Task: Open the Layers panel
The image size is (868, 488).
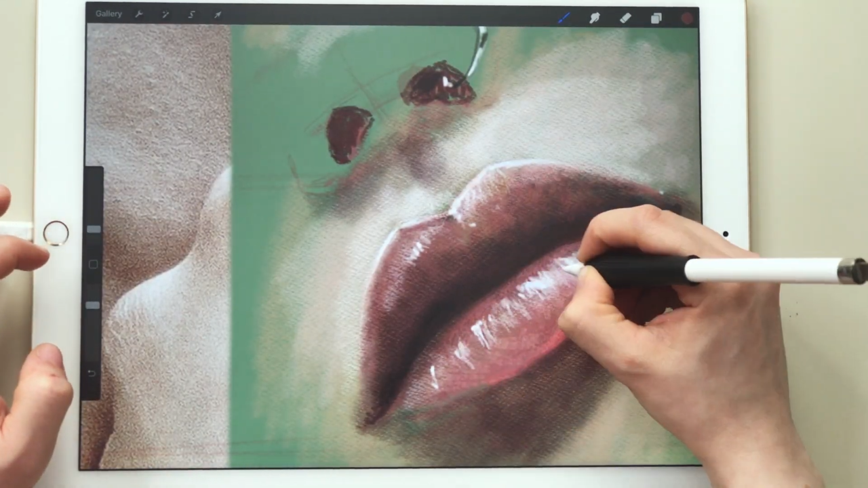Action: [656, 18]
